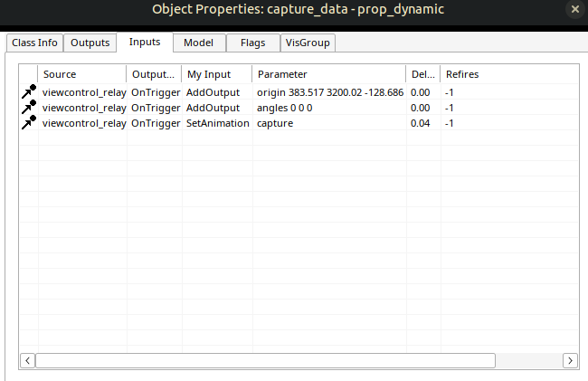Switch to the Flags tab
Viewport: 588px width, 381px height.
253,43
